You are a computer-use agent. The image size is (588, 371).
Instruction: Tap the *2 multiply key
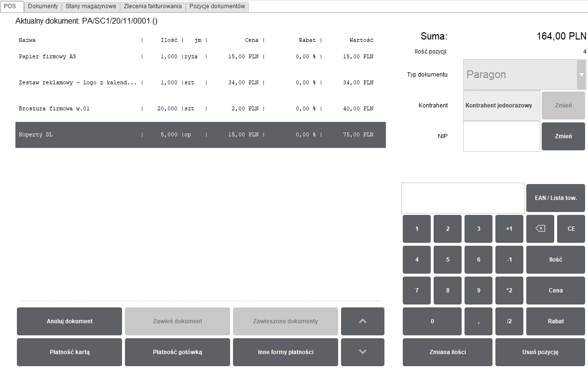(x=509, y=291)
